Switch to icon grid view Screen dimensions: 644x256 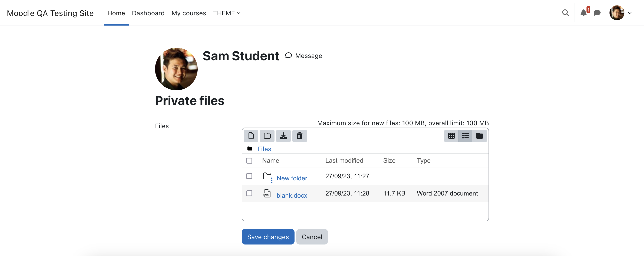point(451,136)
